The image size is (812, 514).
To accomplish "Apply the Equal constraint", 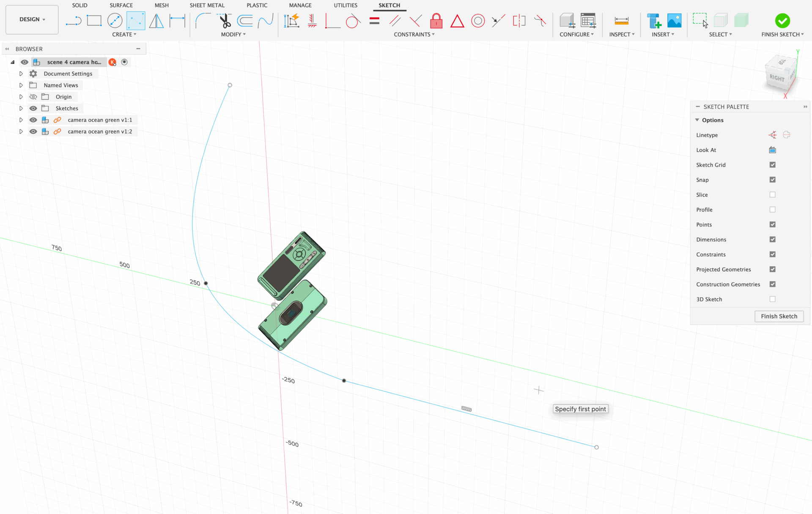I will pyautogui.click(x=374, y=20).
